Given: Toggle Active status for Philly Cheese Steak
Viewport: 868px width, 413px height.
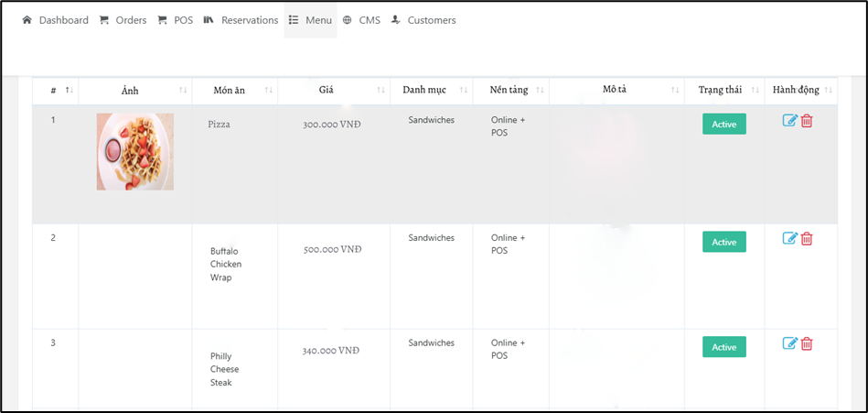Looking at the screenshot, I should (x=724, y=347).
